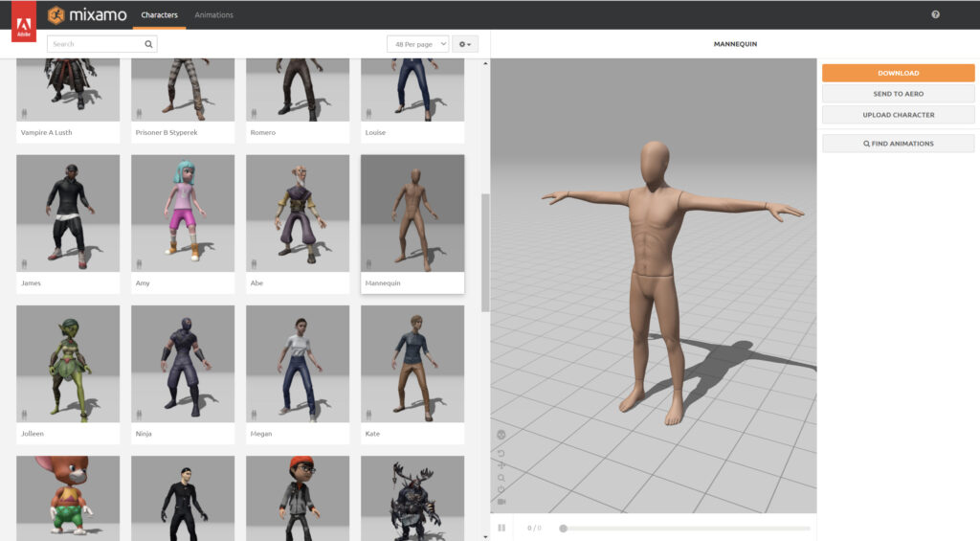Open the Characters tab
The width and height of the screenshot is (980, 541).
click(159, 15)
